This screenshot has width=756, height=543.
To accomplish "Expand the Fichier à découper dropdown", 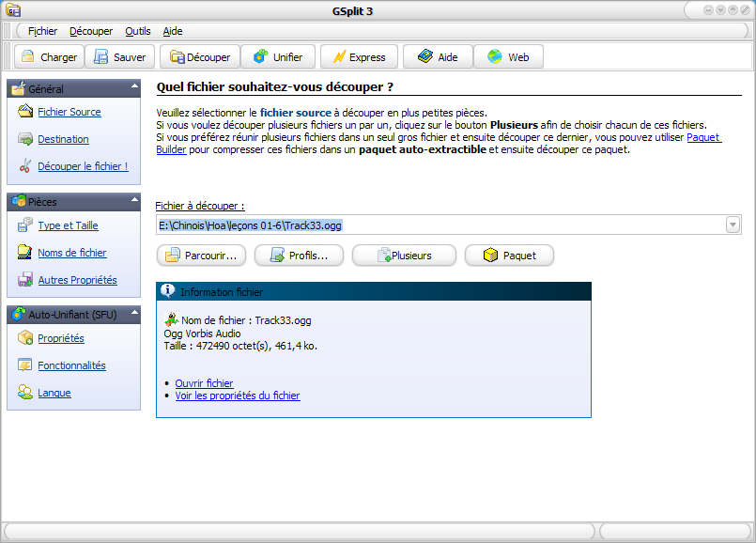I will 733,225.
